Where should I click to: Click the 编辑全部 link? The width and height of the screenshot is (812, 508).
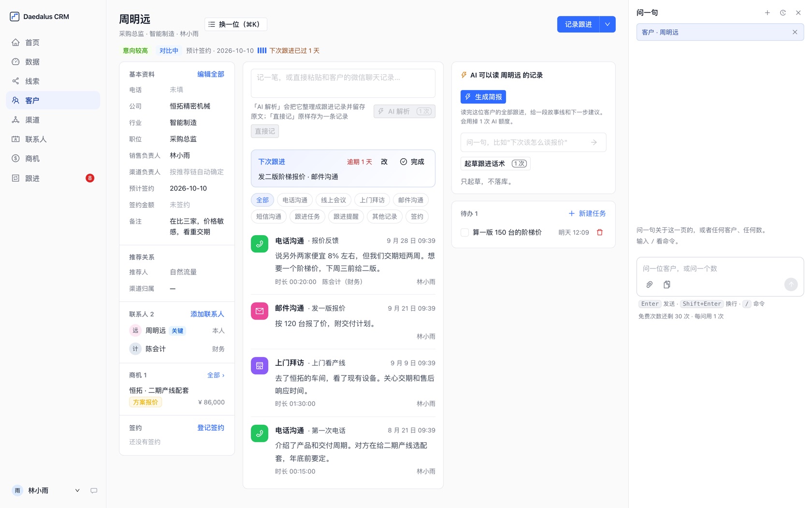[x=211, y=74]
